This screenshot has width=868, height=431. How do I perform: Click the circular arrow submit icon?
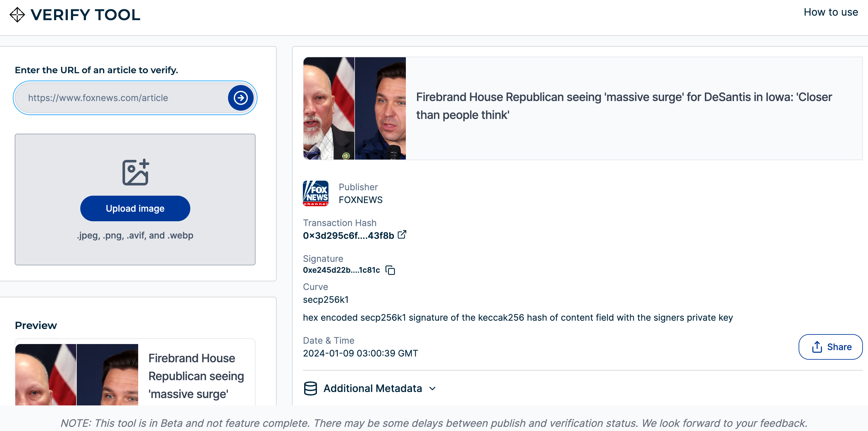pyautogui.click(x=241, y=98)
